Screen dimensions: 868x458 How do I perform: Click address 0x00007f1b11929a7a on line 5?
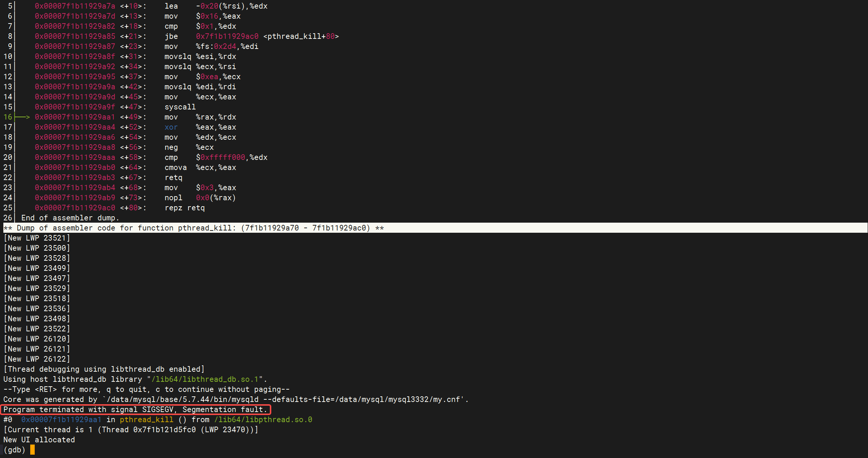[75, 6]
